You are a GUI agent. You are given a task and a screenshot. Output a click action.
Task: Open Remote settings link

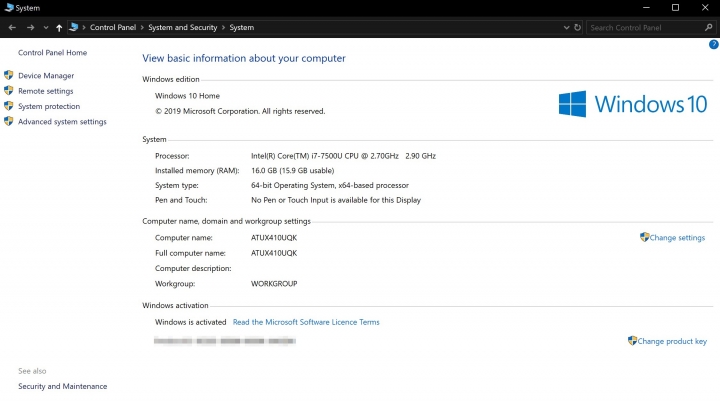[x=45, y=91]
